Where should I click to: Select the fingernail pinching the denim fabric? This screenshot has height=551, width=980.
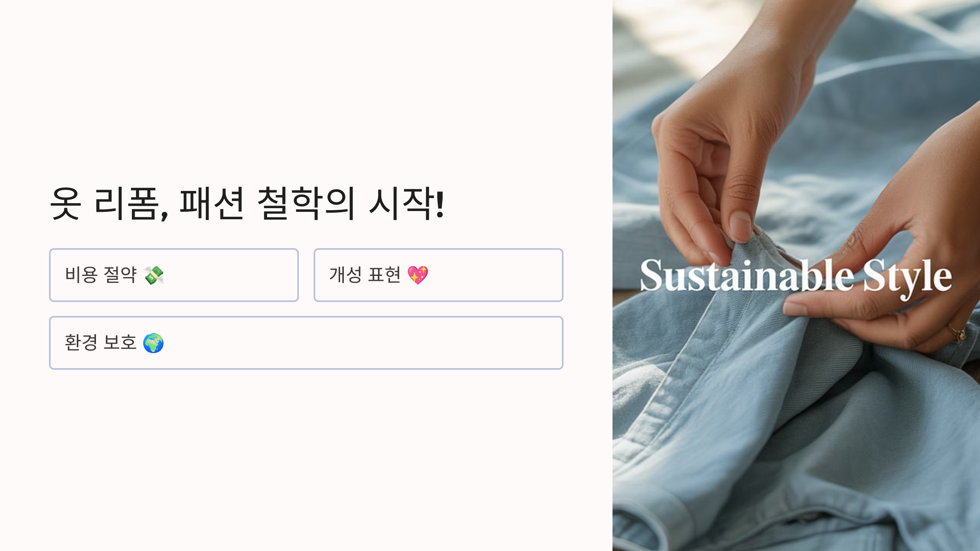[x=740, y=227]
